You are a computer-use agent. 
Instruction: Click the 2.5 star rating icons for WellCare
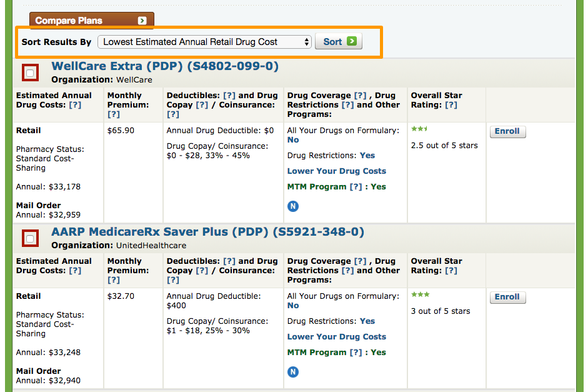419,129
